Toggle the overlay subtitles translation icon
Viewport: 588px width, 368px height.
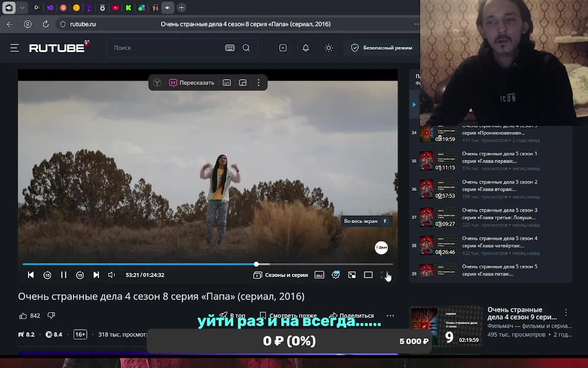[x=227, y=83]
